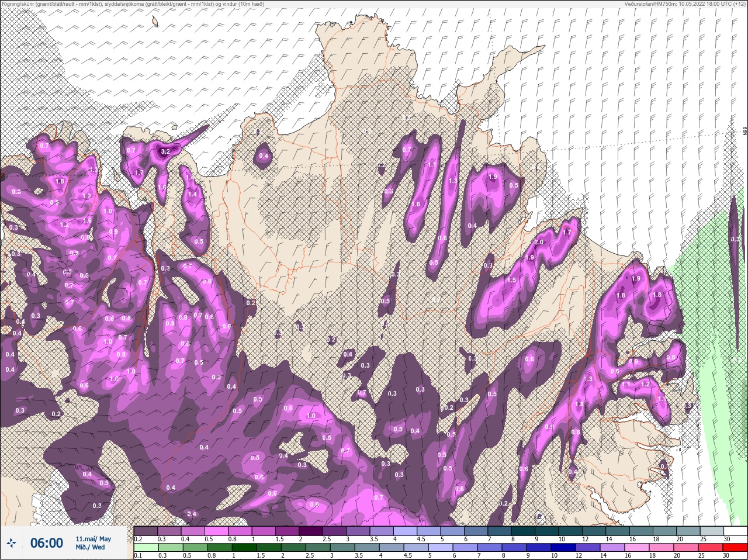
Task: Click the 3.2 precipitation value on the map
Action: click(x=165, y=151)
